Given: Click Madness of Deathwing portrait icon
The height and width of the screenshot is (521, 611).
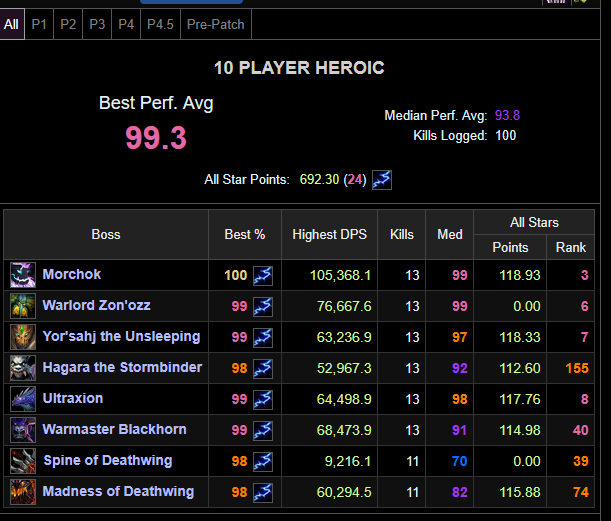Looking at the screenshot, I should (x=23, y=492).
